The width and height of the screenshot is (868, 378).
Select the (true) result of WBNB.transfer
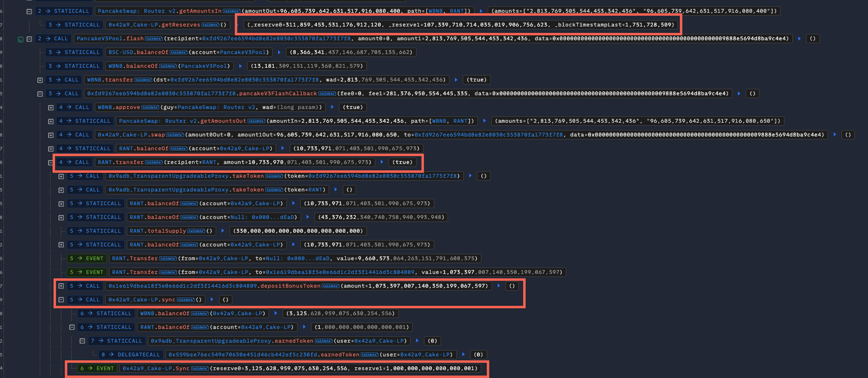476,80
